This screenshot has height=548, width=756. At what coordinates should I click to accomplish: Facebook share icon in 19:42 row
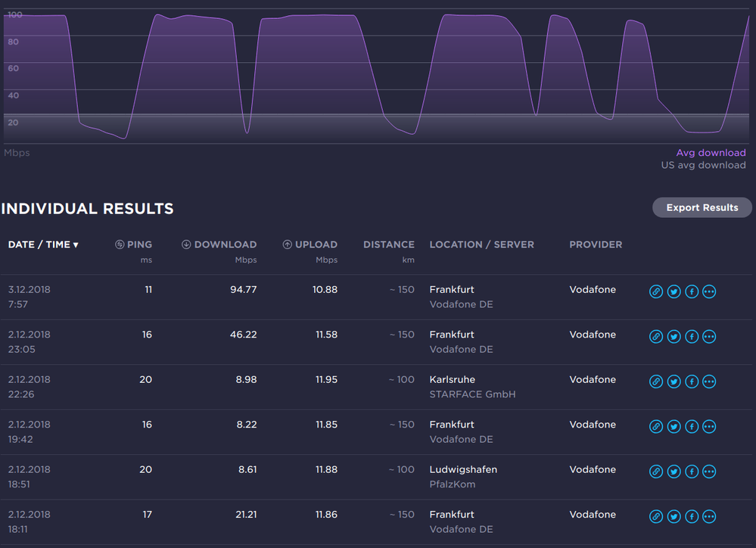(692, 426)
